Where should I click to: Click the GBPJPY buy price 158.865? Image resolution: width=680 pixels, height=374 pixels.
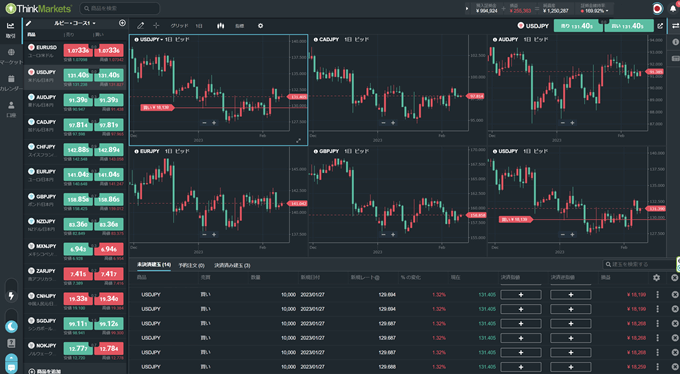(109, 200)
